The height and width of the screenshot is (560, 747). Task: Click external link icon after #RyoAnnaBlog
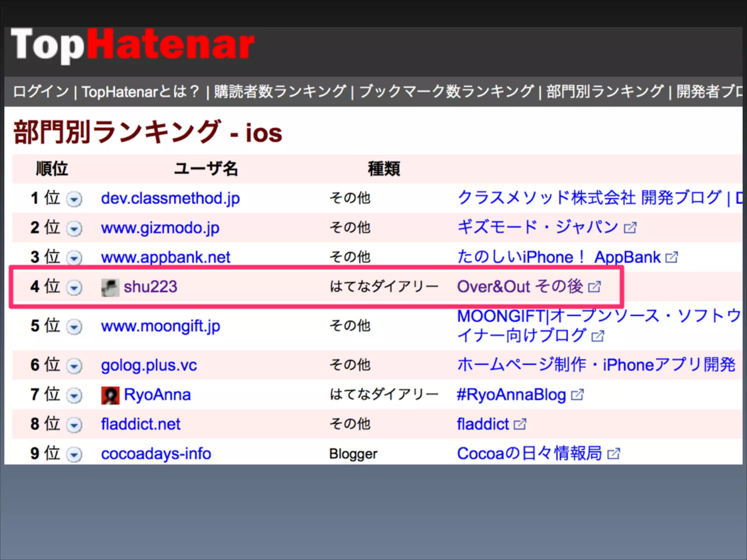[577, 395]
